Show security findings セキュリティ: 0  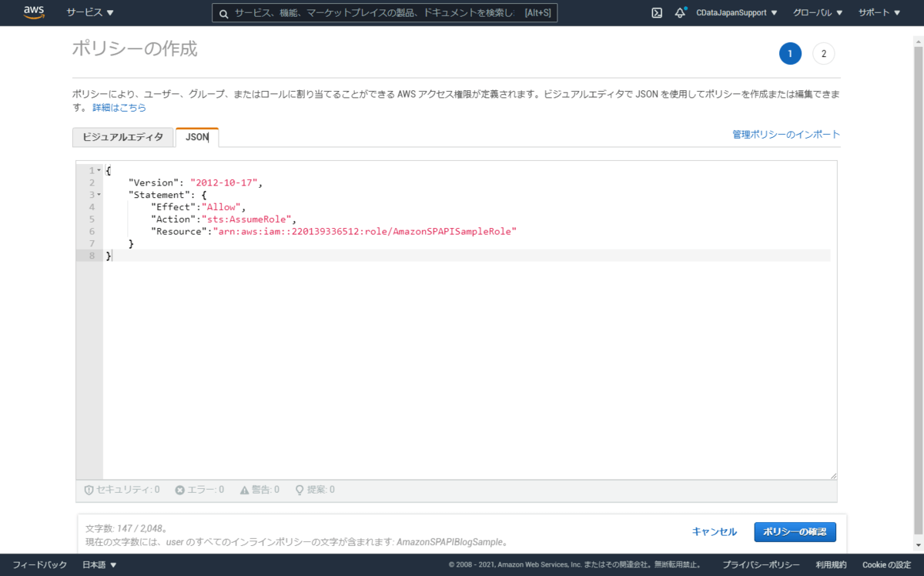pyautogui.click(x=122, y=490)
